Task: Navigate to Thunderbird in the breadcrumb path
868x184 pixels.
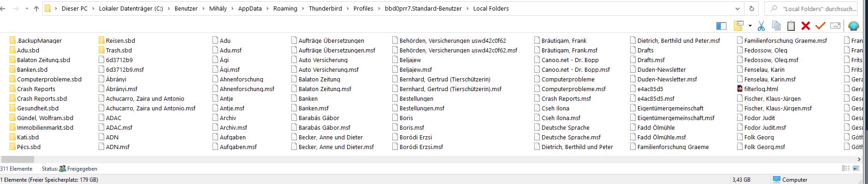Action: point(326,8)
